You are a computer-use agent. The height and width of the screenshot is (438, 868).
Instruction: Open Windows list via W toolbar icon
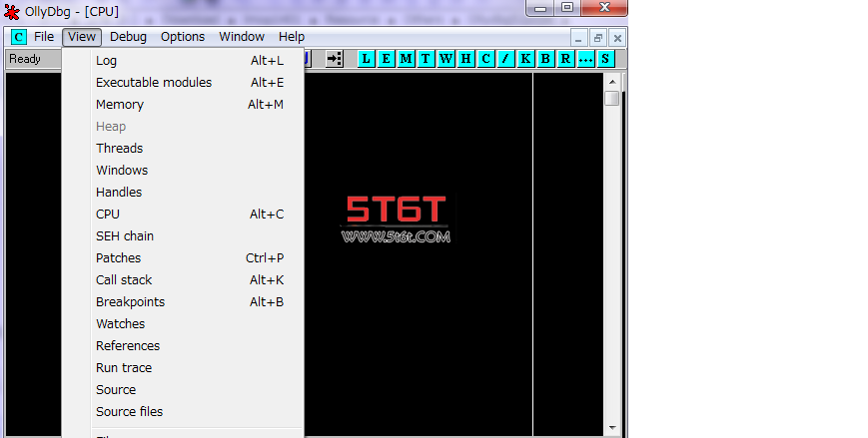445,59
